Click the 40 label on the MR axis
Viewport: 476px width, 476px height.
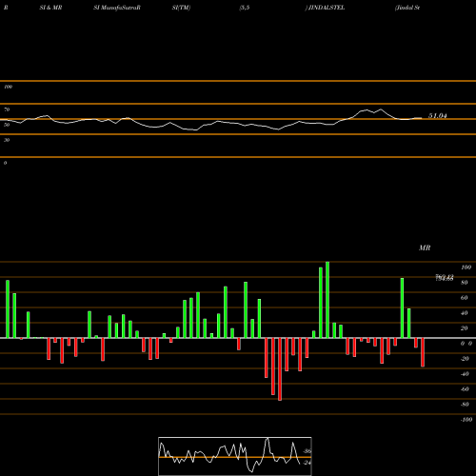pyautogui.click(x=465, y=313)
